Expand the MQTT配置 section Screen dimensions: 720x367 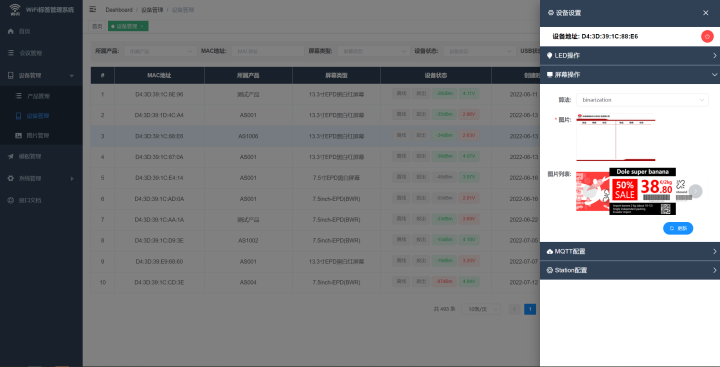714,251
